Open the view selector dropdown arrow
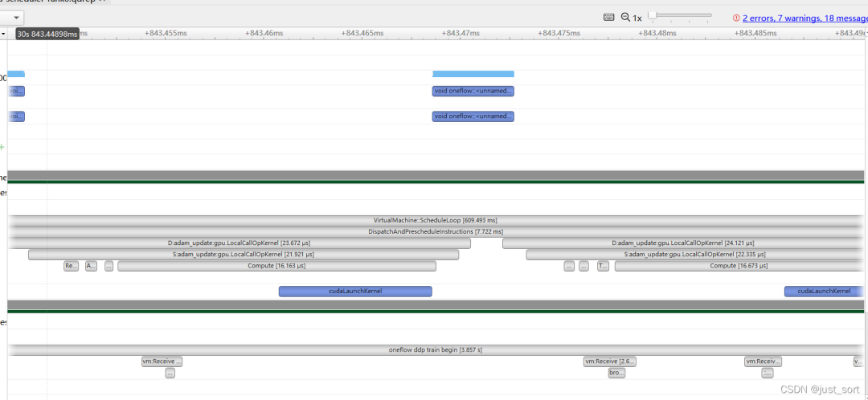Screen dimensions: 868x400 coord(17,18)
